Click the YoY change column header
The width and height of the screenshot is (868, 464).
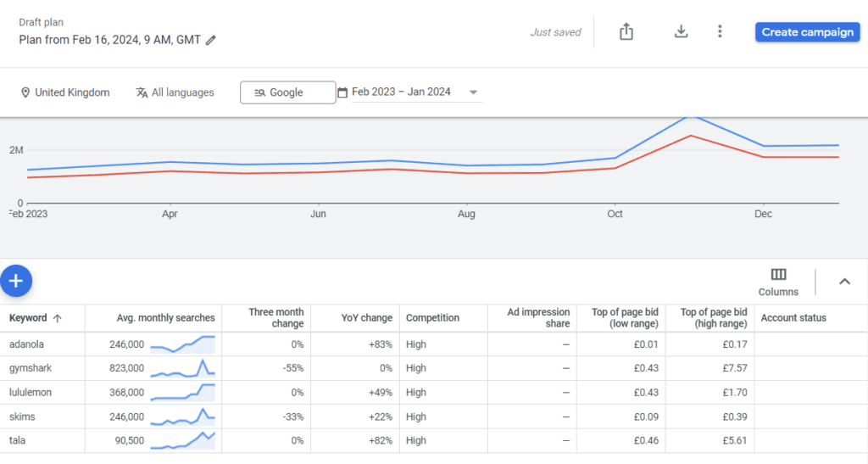[x=369, y=318]
